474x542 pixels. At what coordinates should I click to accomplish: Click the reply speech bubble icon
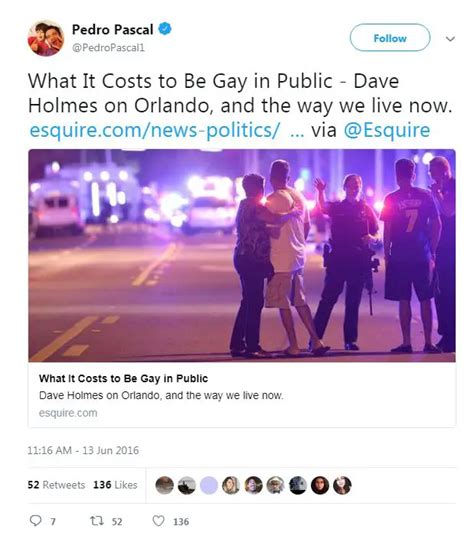coord(36,521)
